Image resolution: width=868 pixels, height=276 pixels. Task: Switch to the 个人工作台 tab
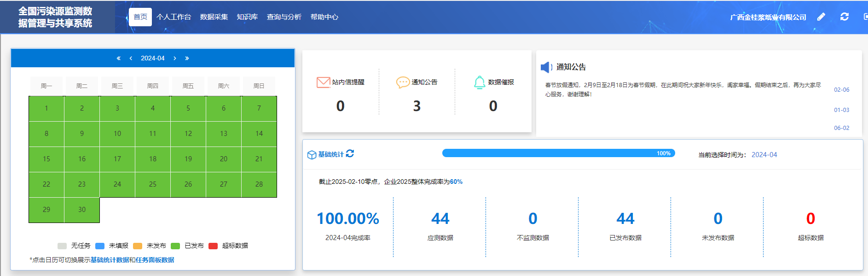tap(174, 17)
